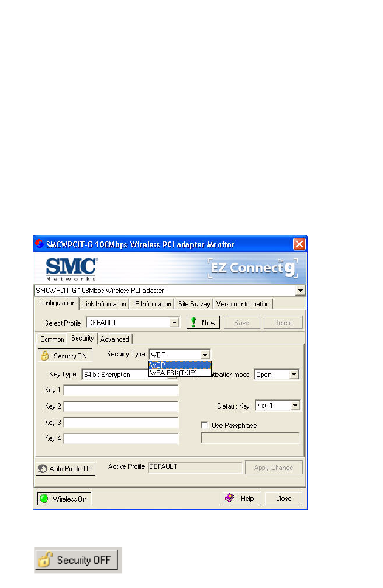The height and width of the screenshot is (588, 383).
Task: Choose WPA-PSK(TKIP) from the Security Type list
Action: point(180,373)
